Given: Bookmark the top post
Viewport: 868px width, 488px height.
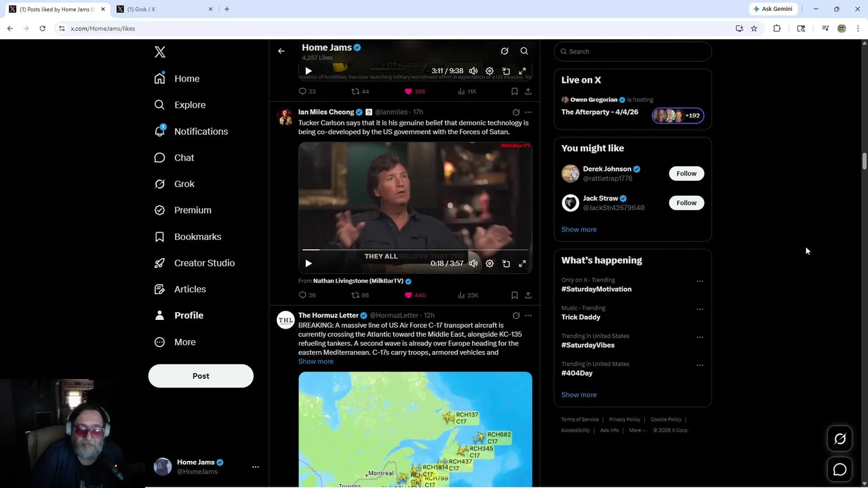Looking at the screenshot, I should [515, 91].
